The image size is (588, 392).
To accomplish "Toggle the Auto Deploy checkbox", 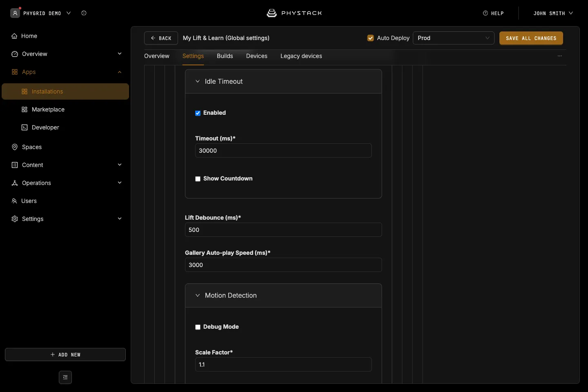I will (x=371, y=38).
